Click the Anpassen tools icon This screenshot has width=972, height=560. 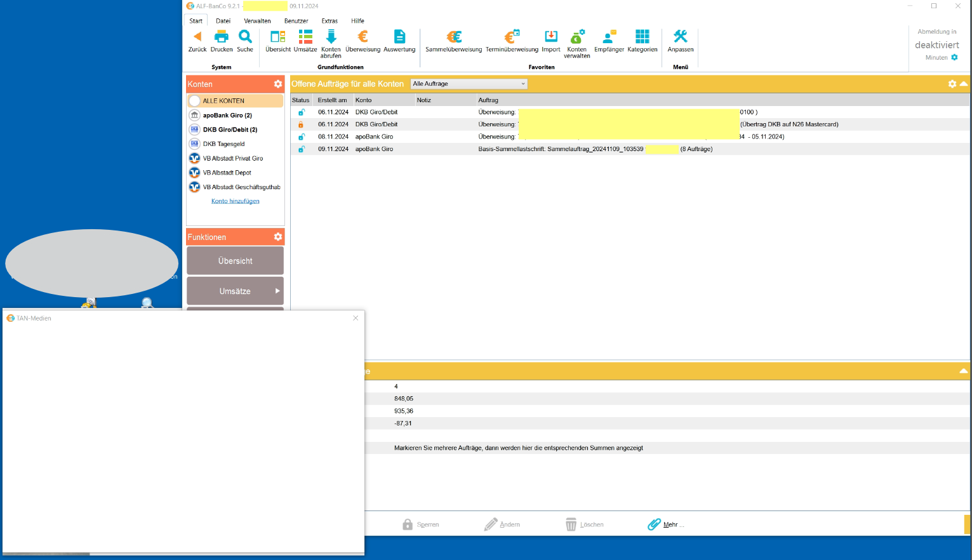pos(681,36)
